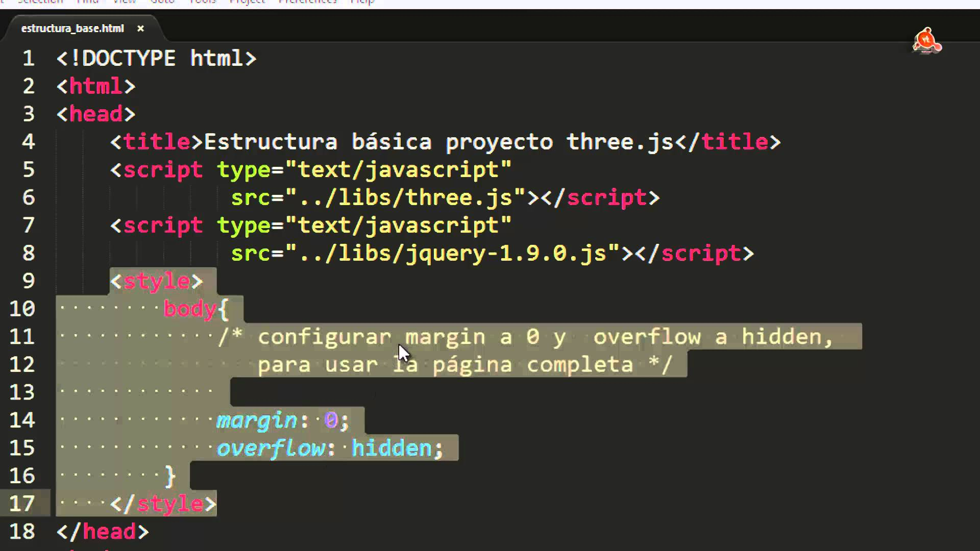Click 'script' keyword on line 5

pos(163,170)
